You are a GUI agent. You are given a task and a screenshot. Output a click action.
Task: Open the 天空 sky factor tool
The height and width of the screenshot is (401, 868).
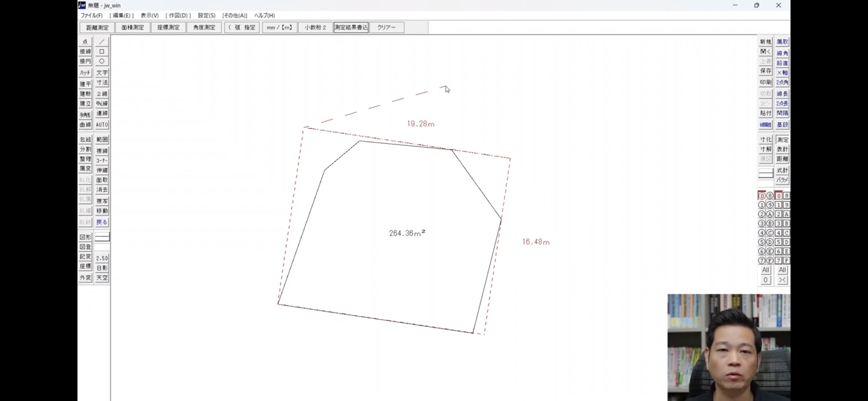pyautogui.click(x=102, y=278)
